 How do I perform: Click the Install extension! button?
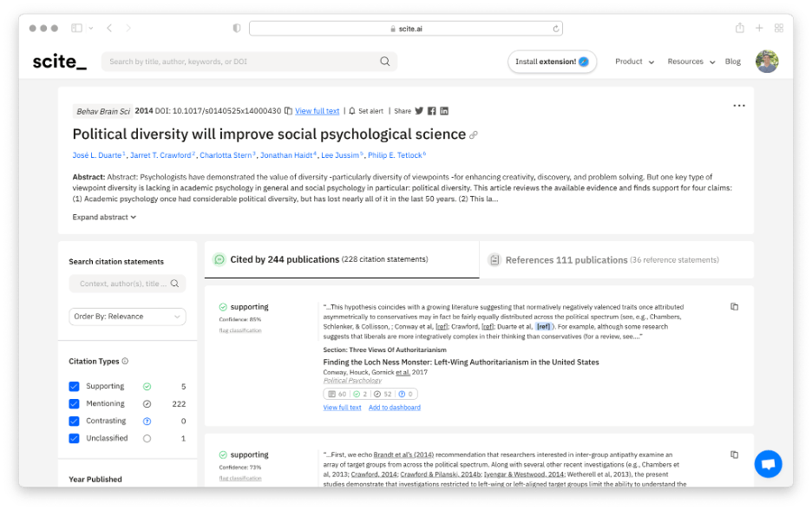(x=552, y=62)
